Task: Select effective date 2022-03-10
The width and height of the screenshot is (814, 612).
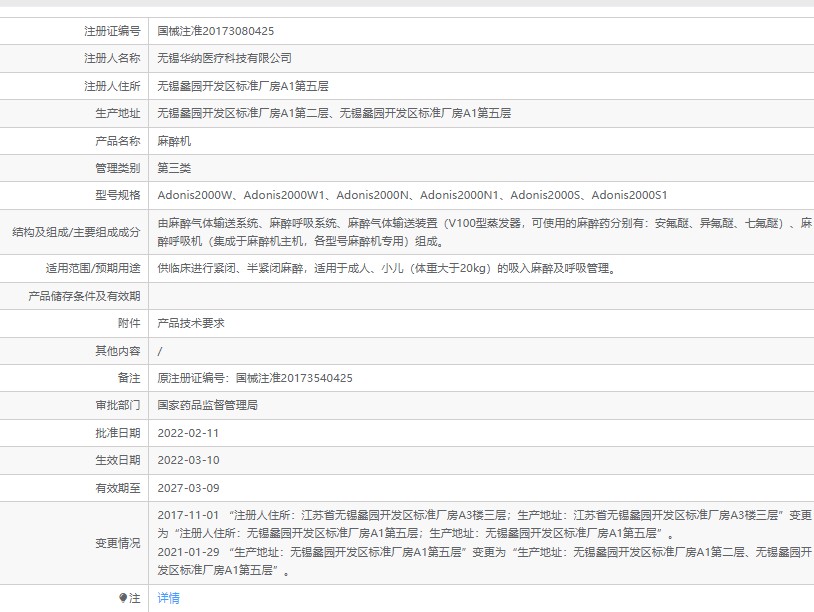Action: point(188,460)
